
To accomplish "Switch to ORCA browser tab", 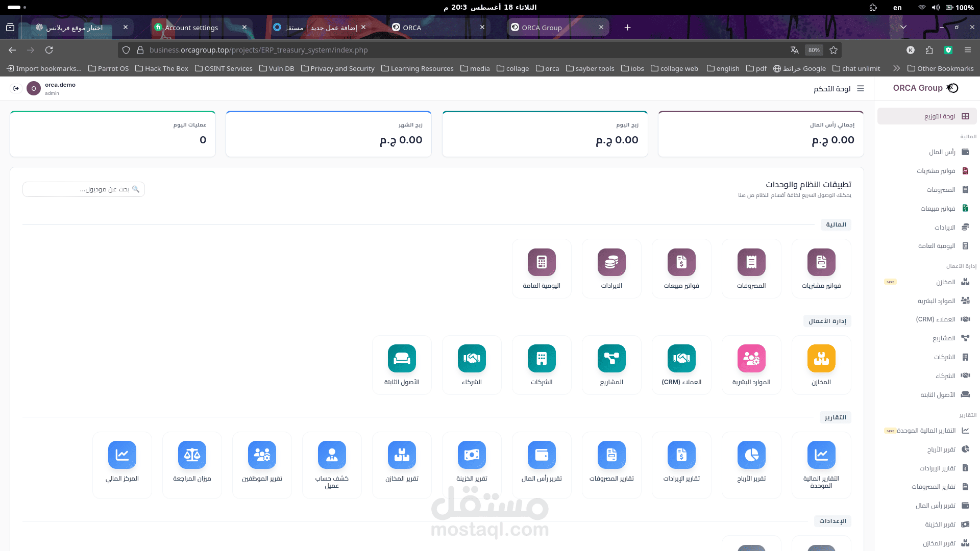I will 439,28.
